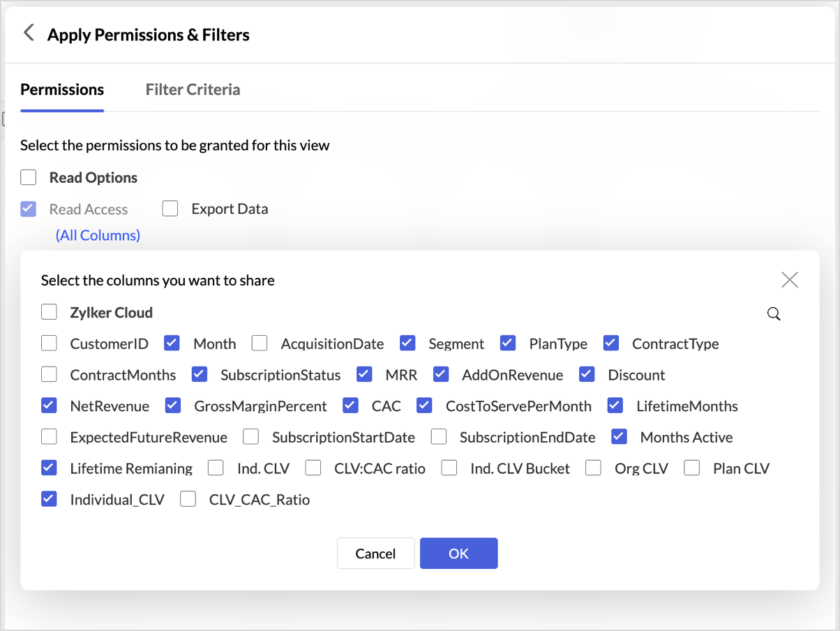Uncheck the NetRevenue column
The image size is (840, 631).
pyautogui.click(x=49, y=406)
